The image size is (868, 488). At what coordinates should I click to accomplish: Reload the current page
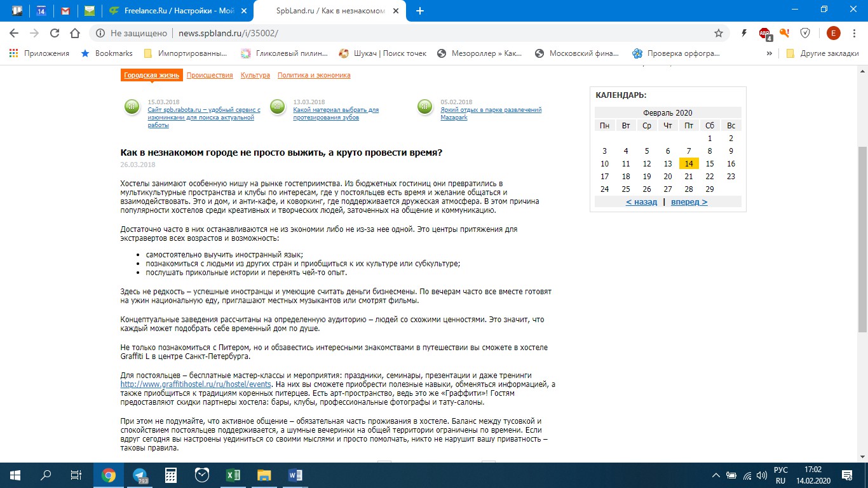click(55, 33)
